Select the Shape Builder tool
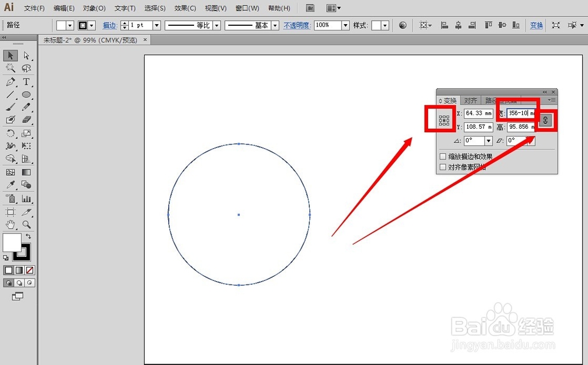This screenshot has width=588, height=365. [x=11, y=159]
